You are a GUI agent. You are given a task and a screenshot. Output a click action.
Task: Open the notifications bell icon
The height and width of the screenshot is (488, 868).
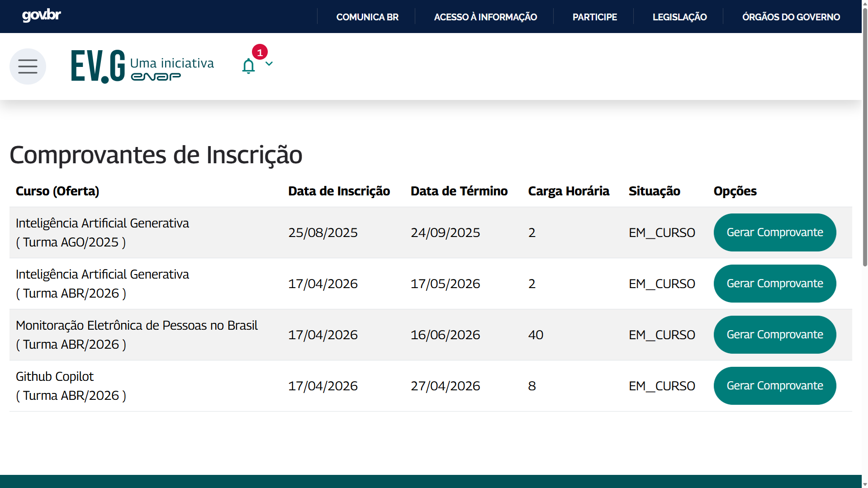click(248, 66)
